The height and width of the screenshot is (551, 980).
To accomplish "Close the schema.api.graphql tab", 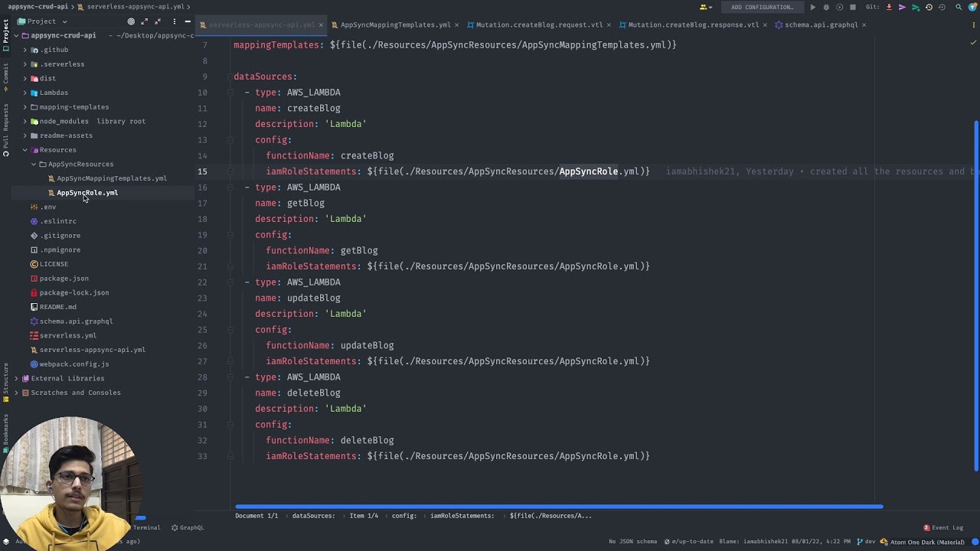I will [x=864, y=24].
